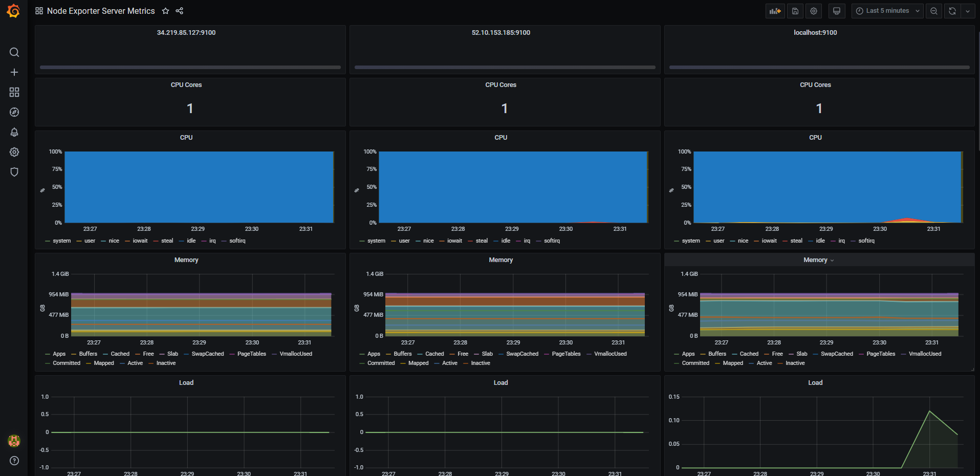980x476 pixels.
Task: Mark the dashboard as favorite
Action: 165,11
